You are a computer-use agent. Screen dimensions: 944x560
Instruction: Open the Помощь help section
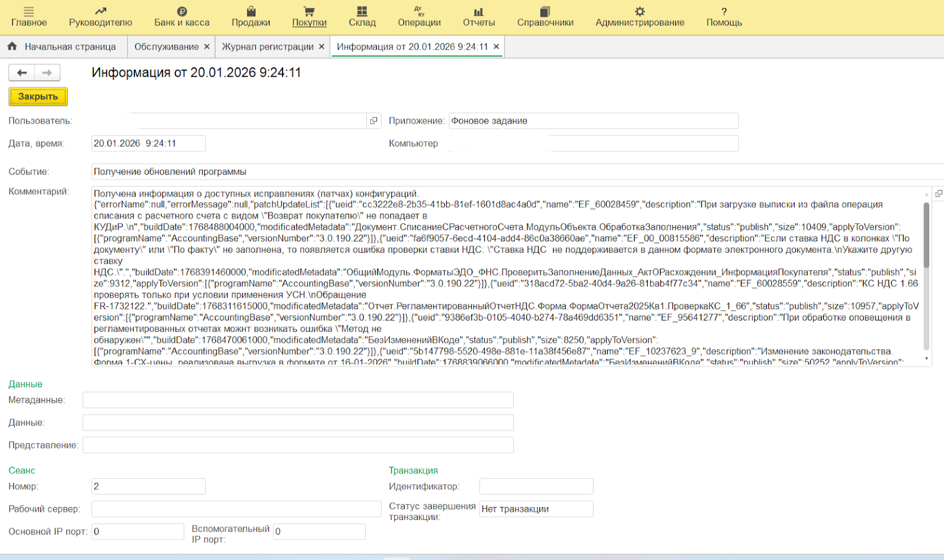724,17
